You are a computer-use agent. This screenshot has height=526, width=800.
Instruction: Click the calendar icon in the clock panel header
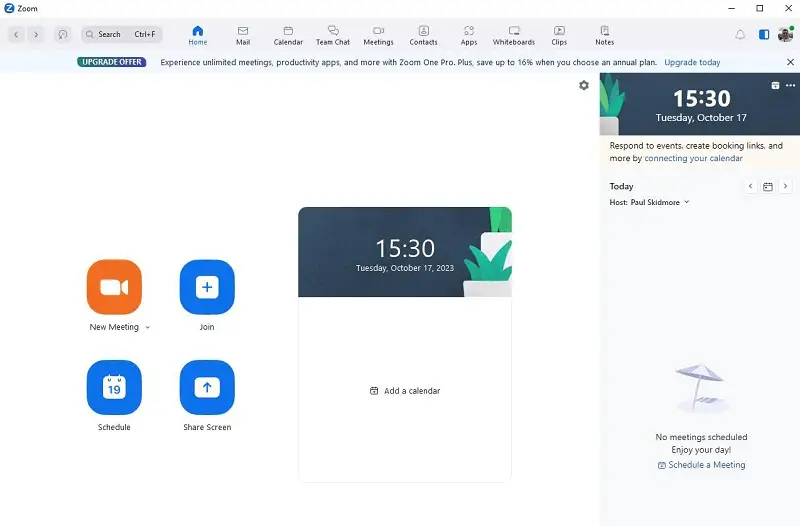point(776,86)
